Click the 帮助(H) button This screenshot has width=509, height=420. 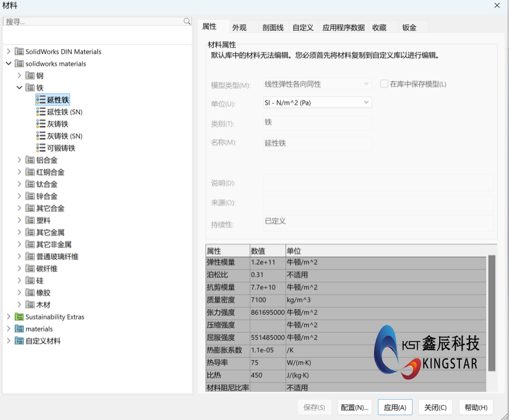[476, 407]
